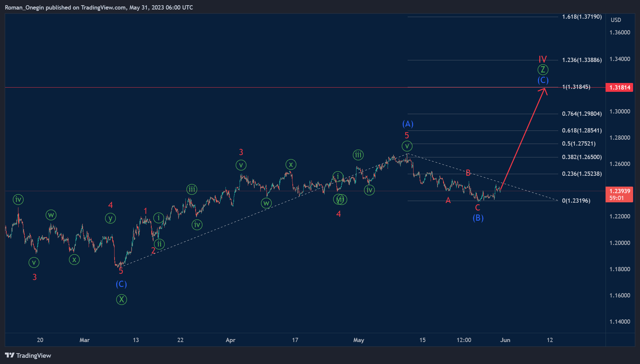Click the circled iii wave marker near May
The height and width of the screenshot is (364, 640).
pos(358,155)
